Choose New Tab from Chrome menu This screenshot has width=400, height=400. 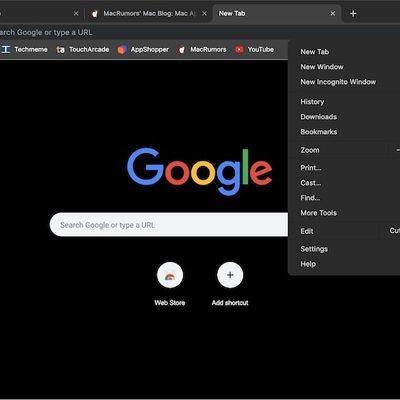(344, 52)
